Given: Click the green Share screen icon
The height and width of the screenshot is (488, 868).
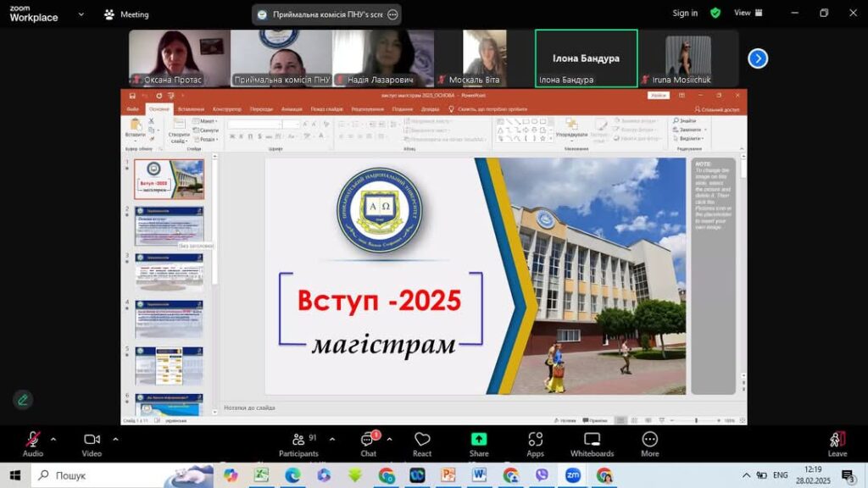Looking at the screenshot, I should [x=479, y=440].
